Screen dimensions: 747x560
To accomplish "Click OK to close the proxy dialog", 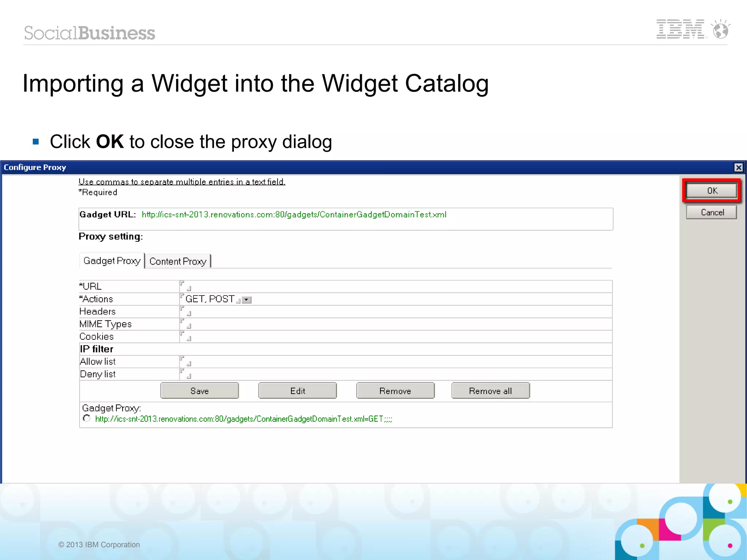I will click(x=712, y=190).
